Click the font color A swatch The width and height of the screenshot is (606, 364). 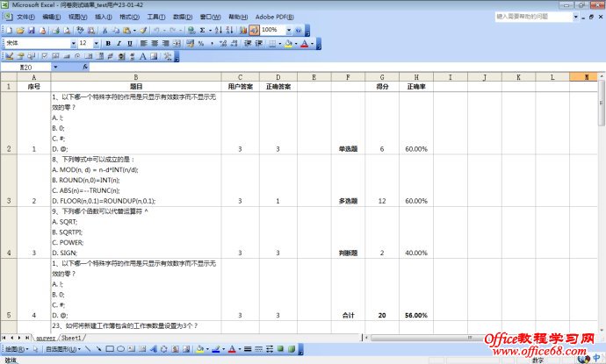tap(303, 43)
